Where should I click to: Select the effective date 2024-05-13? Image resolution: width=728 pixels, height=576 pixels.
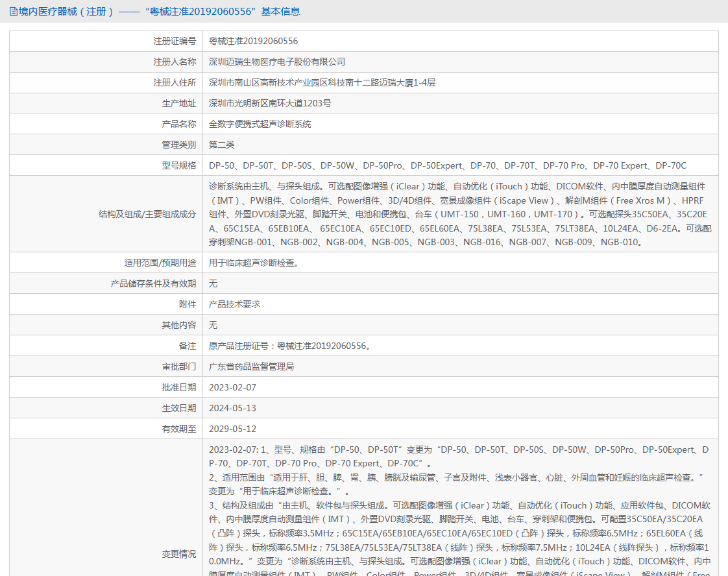tap(232, 409)
